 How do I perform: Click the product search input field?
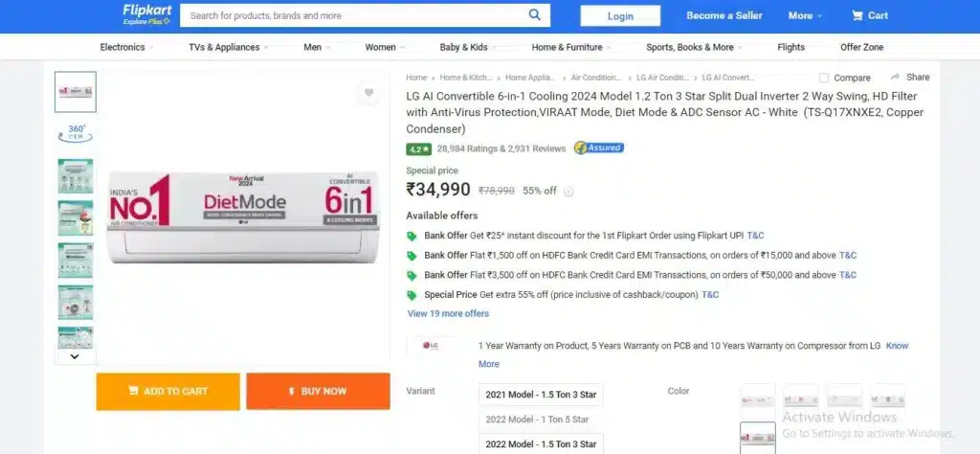click(x=353, y=15)
